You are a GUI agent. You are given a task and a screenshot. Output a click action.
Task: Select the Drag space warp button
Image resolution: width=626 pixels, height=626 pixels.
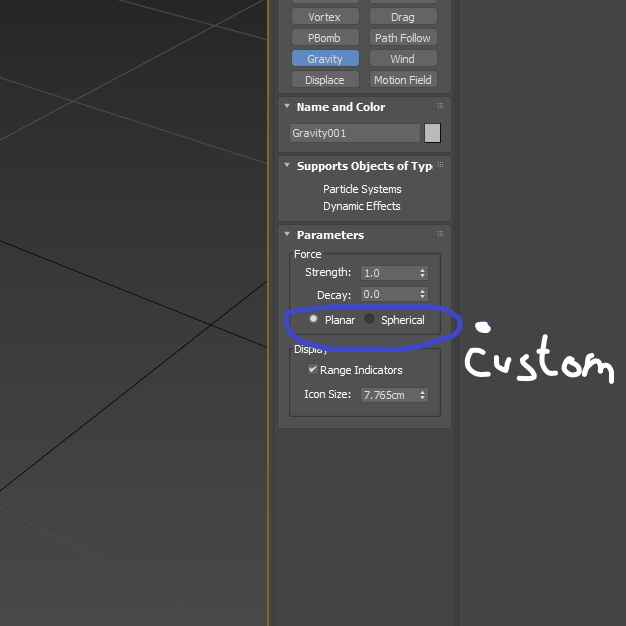403,17
